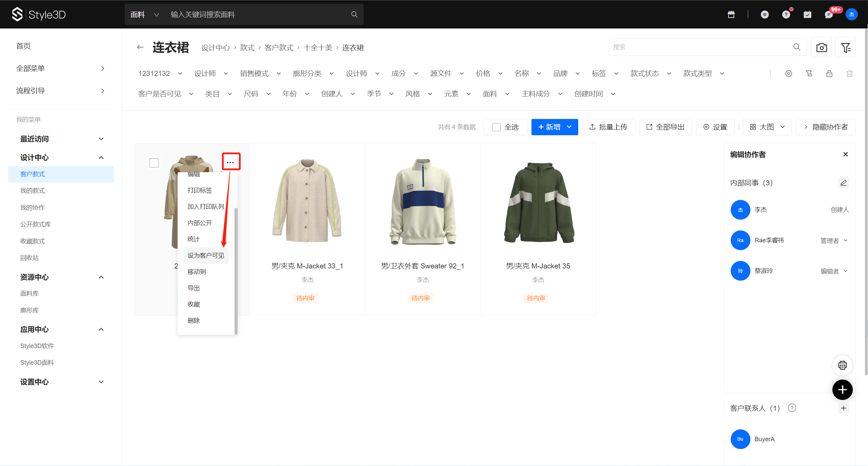Add customer contact with plus icon

(843, 408)
